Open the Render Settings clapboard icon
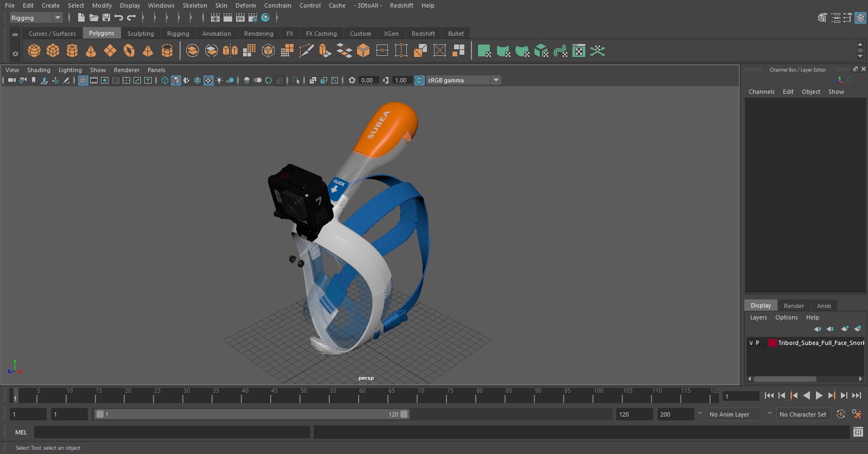The width and height of the screenshot is (868, 454). 253,18
